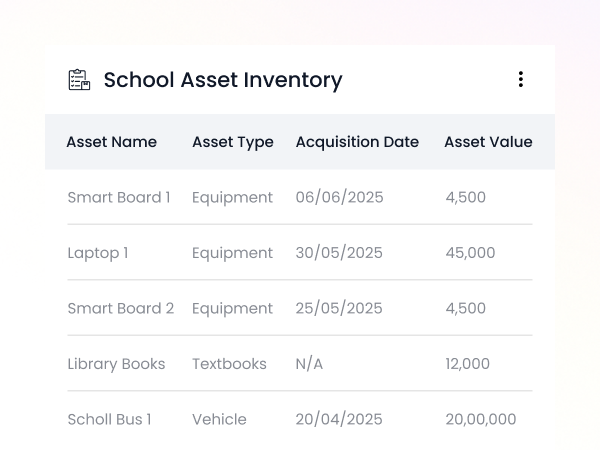Click the date 20/04/2025
Screen dimensions: 600x450
click(339, 420)
